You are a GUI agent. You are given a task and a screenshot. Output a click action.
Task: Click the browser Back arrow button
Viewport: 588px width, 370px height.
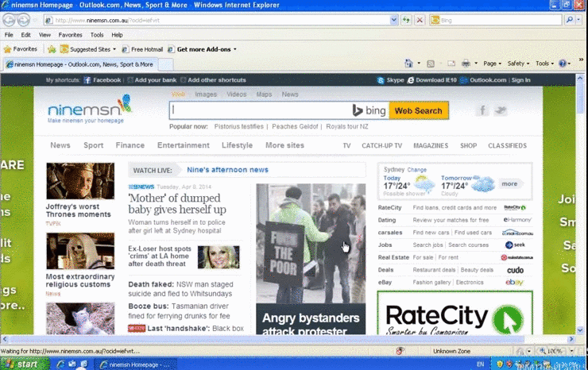(10, 20)
